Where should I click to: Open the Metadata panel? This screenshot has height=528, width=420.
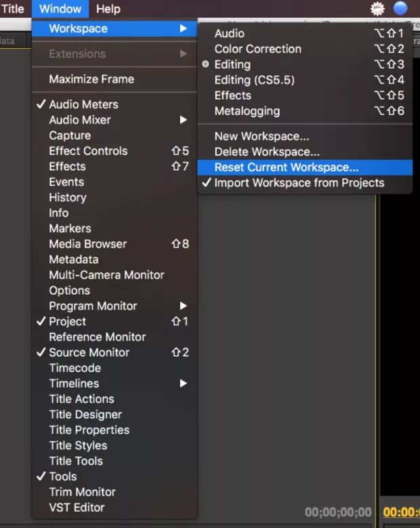114,260
